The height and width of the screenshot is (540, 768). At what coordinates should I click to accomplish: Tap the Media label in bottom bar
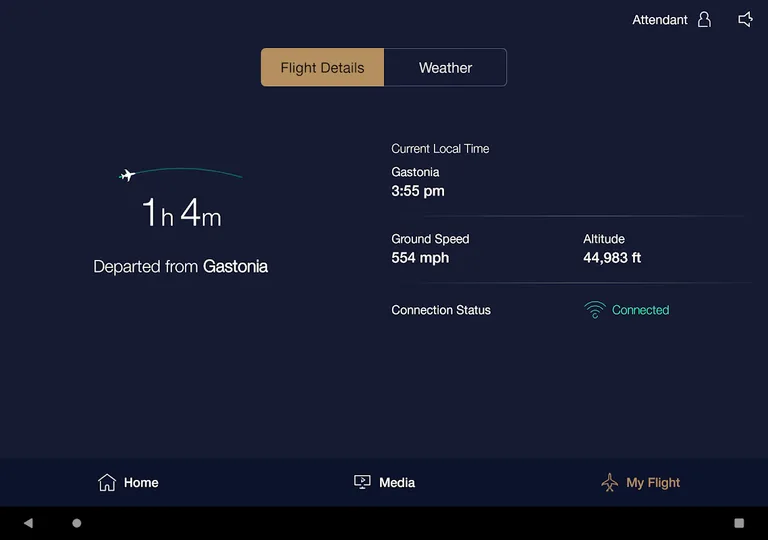(397, 483)
